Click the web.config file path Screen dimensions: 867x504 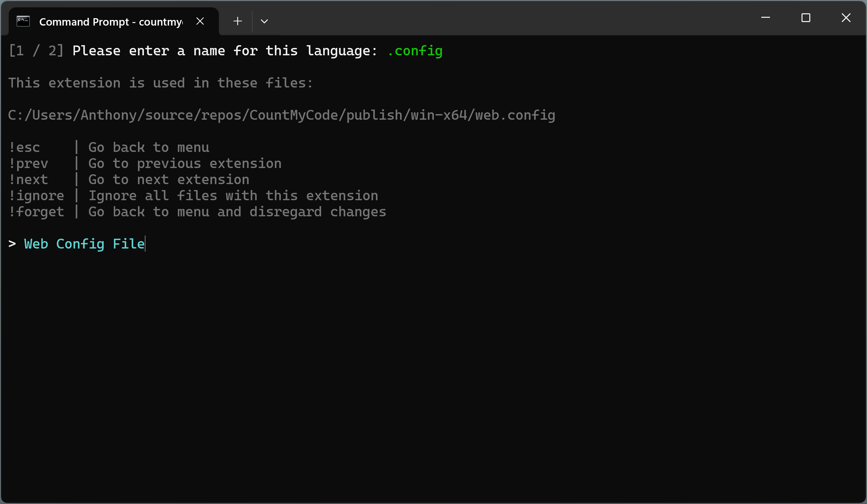click(282, 115)
